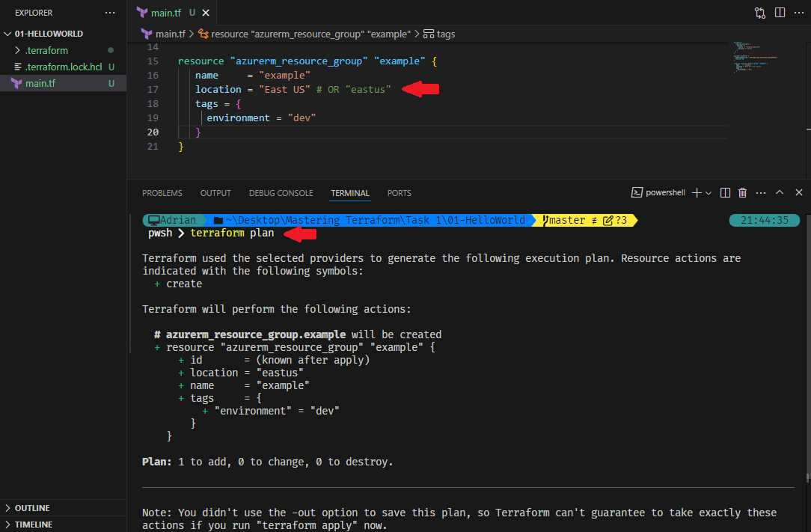Image resolution: width=811 pixels, height=532 pixels.
Task: Click the terminal timestamp 21:44:35
Action: tap(765, 221)
